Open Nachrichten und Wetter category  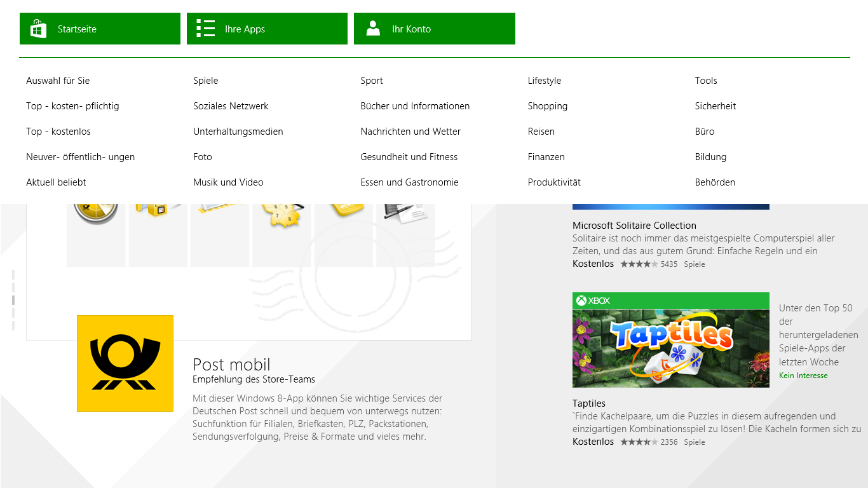pyautogui.click(x=410, y=132)
